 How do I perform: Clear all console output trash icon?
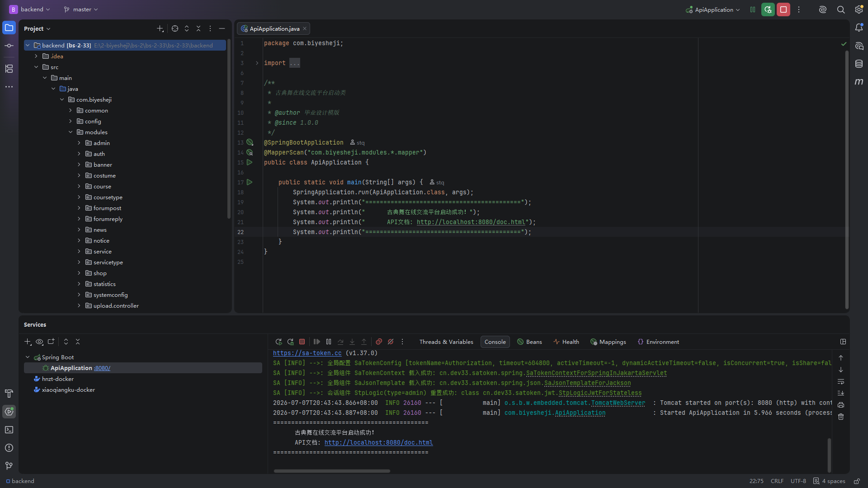[841, 417]
